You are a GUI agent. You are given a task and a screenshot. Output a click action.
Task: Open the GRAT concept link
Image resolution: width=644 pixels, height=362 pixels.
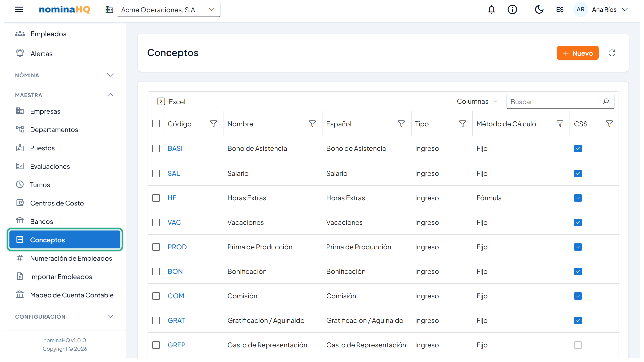[176, 320]
